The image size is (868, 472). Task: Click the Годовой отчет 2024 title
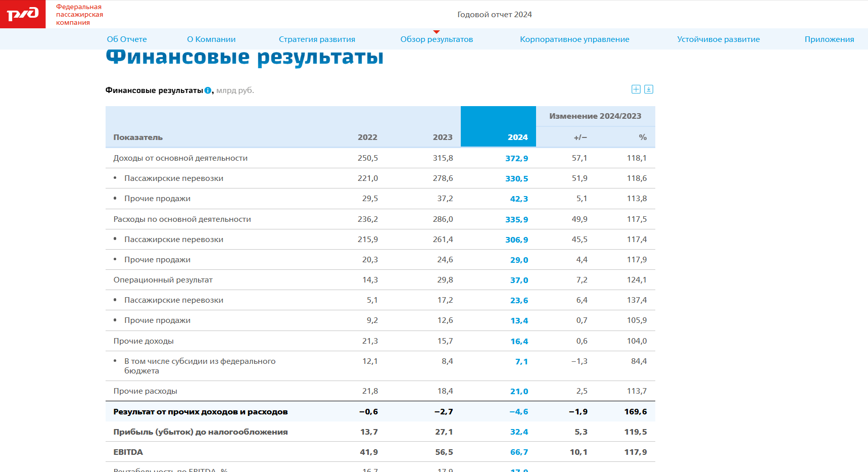[x=494, y=15]
